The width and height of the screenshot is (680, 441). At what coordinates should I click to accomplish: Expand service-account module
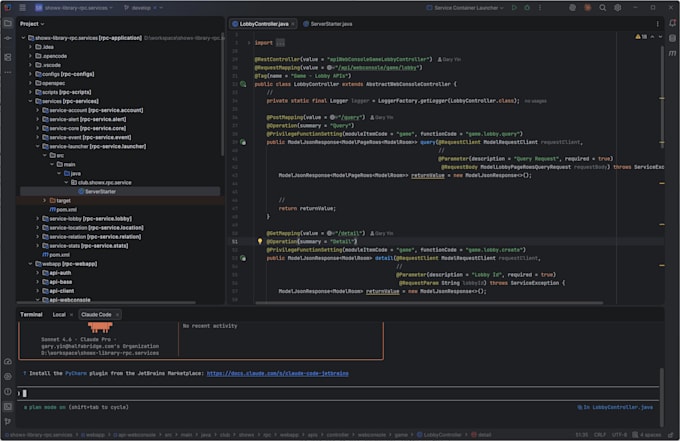[38, 110]
